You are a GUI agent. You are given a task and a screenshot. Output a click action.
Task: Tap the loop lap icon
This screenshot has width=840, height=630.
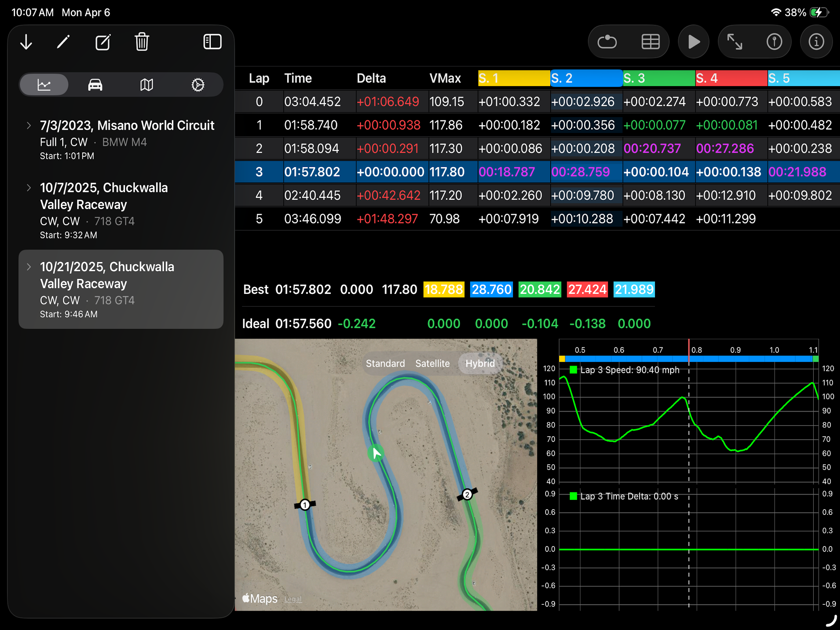(x=607, y=42)
